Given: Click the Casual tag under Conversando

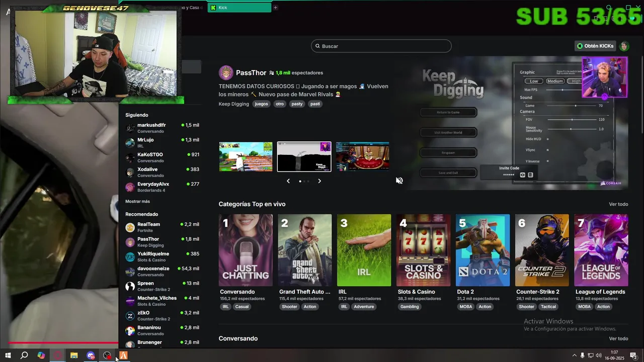Looking at the screenshot, I should [x=242, y=307].
